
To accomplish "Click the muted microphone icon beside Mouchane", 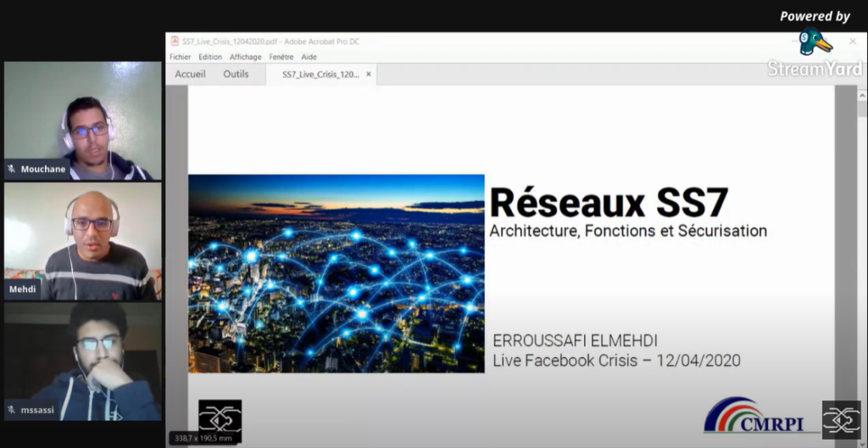I will click(x=12, y=169).
